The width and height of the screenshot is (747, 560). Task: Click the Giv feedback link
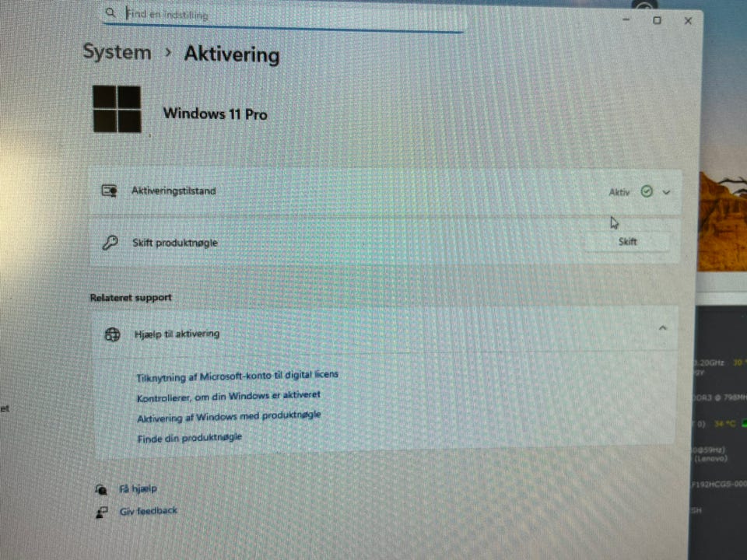coord(148,511)
